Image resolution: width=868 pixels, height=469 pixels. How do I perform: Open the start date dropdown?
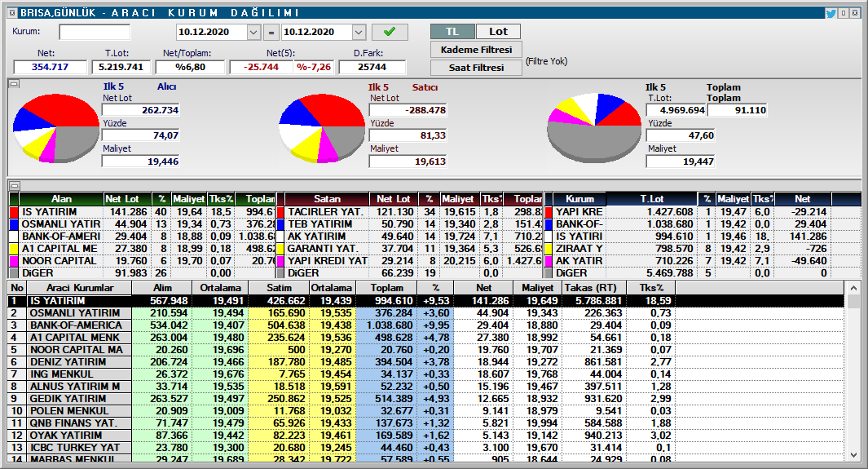pyautogui.click(x=253, y=32)
